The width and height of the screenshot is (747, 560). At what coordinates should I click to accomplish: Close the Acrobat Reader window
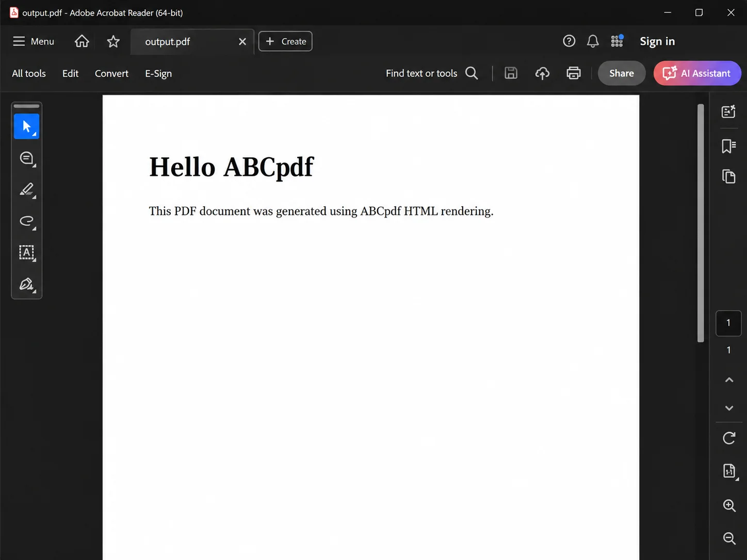click(731, 12)
